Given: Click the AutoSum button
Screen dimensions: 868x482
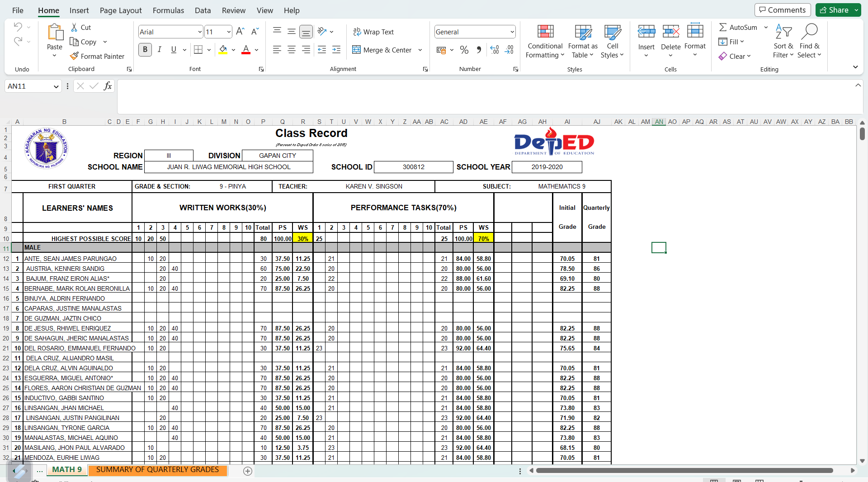Looking at the screenshot, I should [738, 27].
